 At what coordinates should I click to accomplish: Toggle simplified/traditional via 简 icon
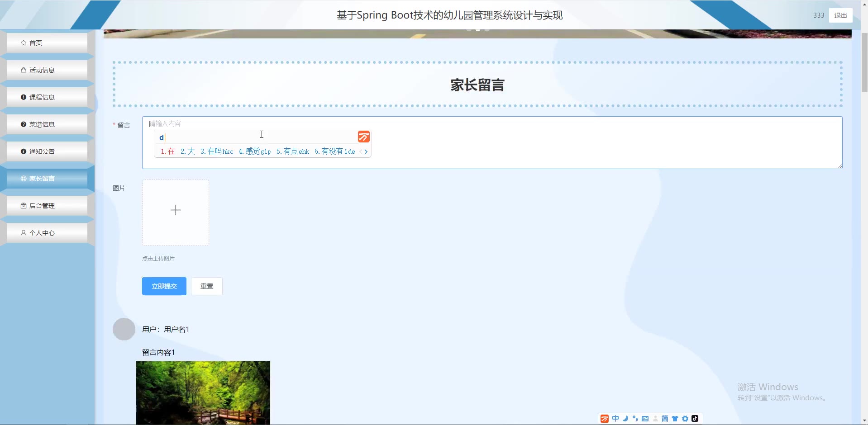pyautogui.click(x=665, y=419)
